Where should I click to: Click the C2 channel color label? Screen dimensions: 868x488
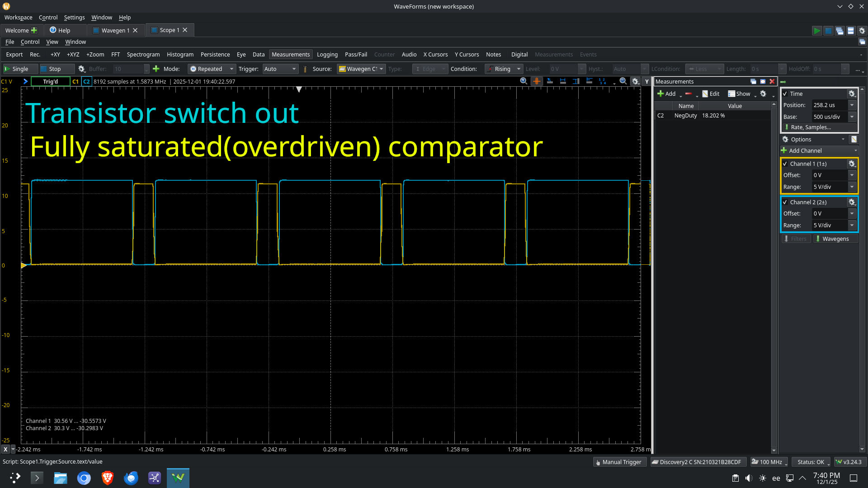[x=86, y=81]
